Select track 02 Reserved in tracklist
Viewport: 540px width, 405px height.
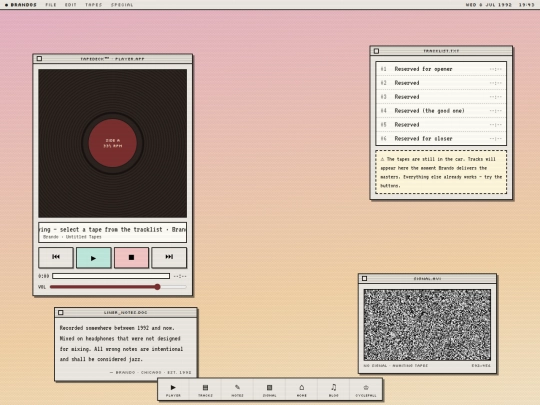(x=441, y=83)
